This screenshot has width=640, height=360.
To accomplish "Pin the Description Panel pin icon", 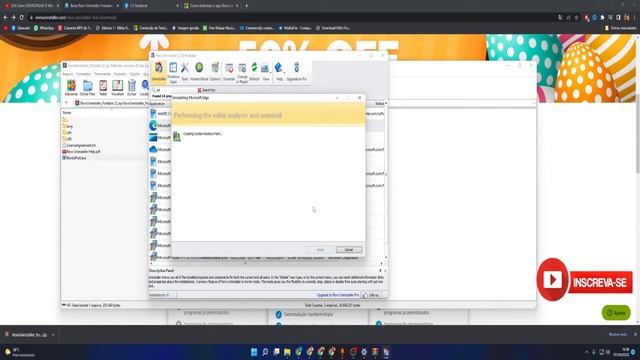I will click(x=380, y=271).
